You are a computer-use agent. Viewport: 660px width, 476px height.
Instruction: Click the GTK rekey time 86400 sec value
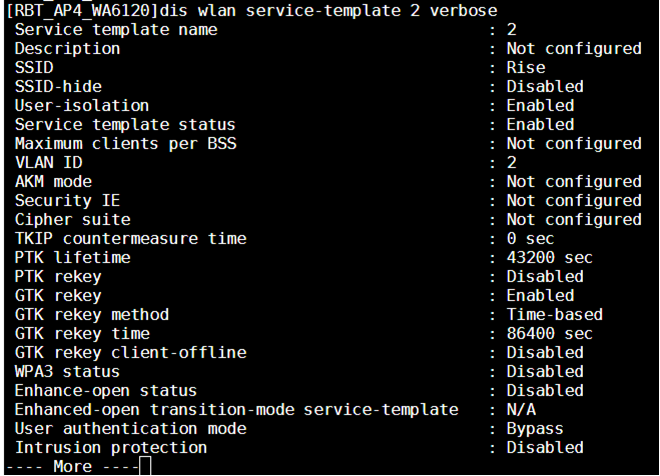(x=550, y=334)
